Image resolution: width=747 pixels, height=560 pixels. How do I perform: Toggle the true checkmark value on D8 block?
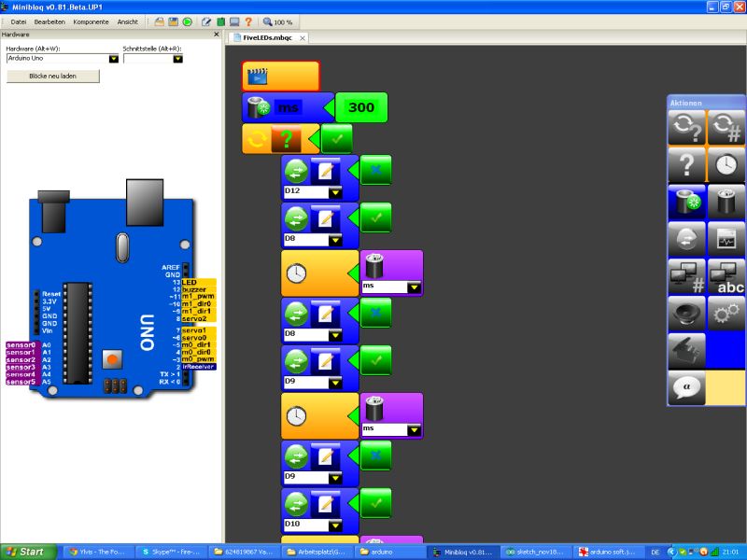[376, 217]
